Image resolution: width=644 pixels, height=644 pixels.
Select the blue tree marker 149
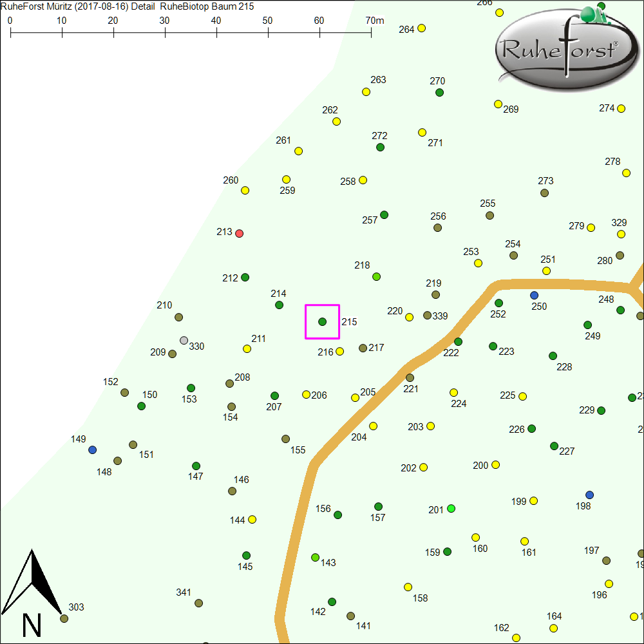93,450
